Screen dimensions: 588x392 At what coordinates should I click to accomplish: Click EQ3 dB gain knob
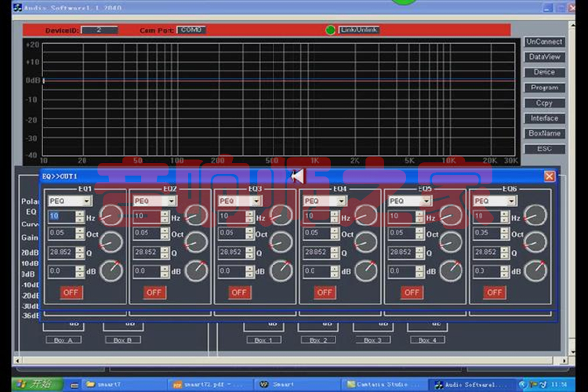tap(281, 270)
